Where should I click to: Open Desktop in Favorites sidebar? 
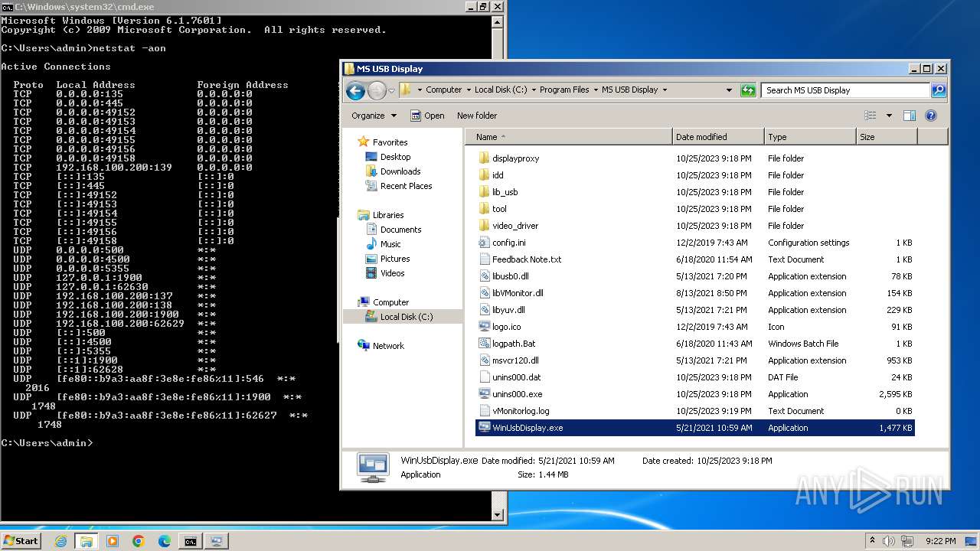click(x=395, y=157)
